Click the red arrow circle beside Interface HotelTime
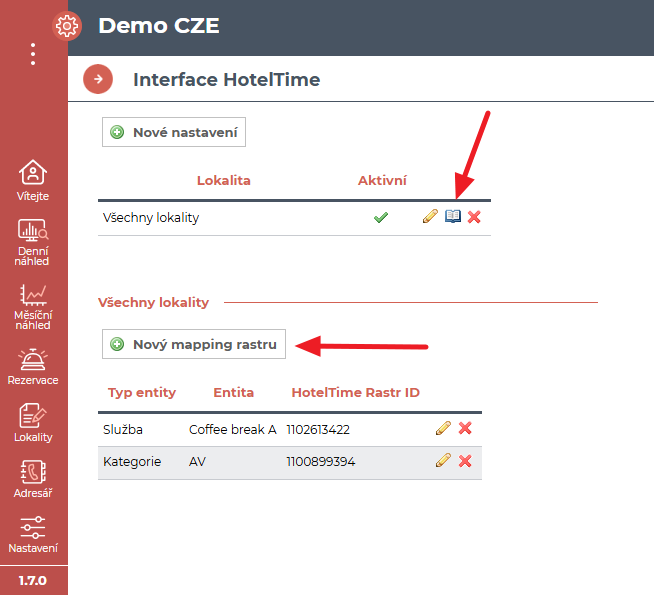 98,79
